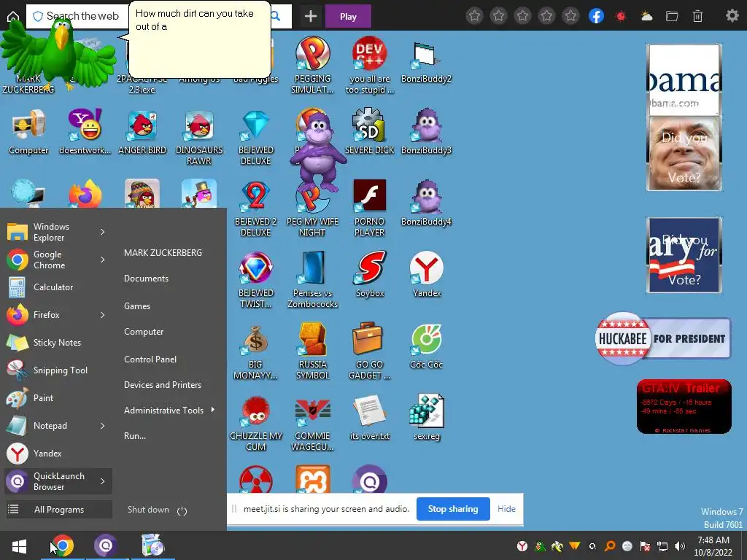This screenshot has width=747, height=560.
Task: Click the GTA:IV Trailer countdown gadget
Action: click(684, 407)
